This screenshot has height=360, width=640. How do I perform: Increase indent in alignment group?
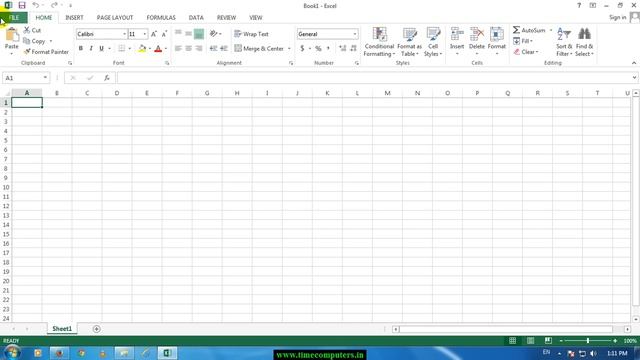click(224, 49)
